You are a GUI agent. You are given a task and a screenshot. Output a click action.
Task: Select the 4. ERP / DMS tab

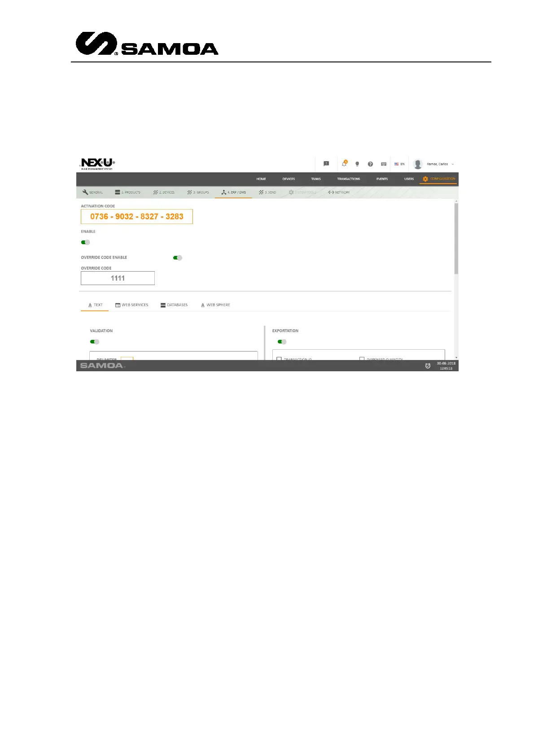[x=233, y=192]
